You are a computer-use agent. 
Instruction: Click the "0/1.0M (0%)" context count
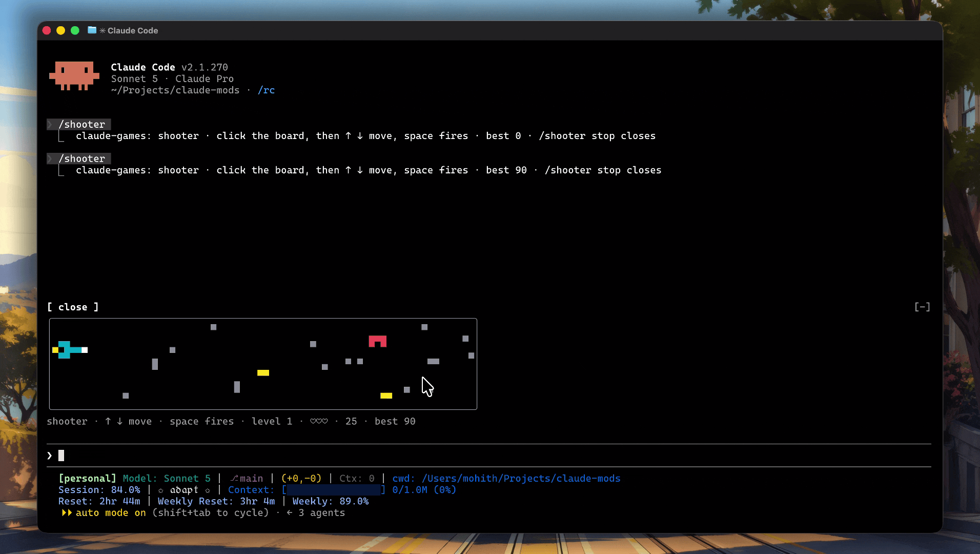(424, 490)
